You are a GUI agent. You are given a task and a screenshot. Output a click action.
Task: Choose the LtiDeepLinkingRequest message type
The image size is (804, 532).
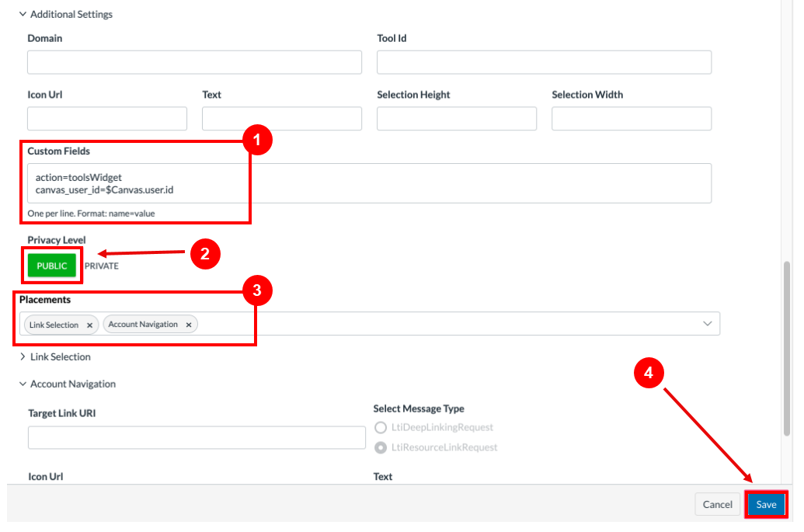point(381,427)
